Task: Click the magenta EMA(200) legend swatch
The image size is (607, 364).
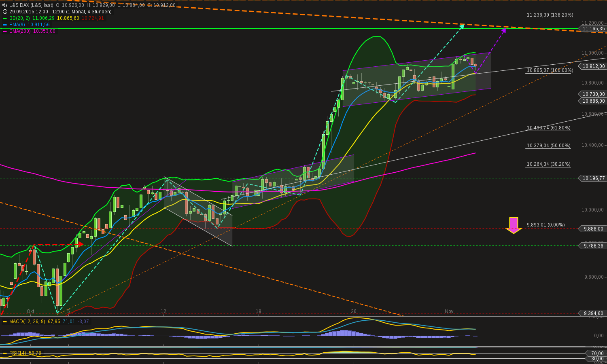Action: click(5, 31)
